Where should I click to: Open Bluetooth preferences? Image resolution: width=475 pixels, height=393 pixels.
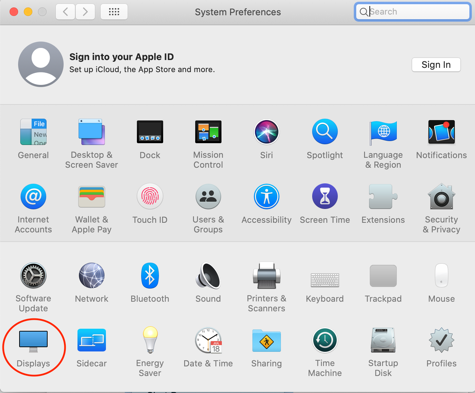(x=150, y=275)
